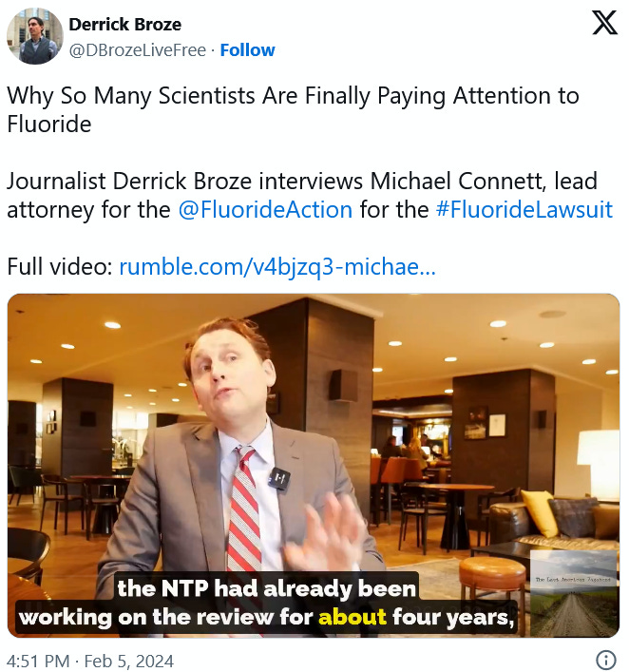Click the X logo icon
Image resolution: width=629 pixels, height=672 pixels.
[x=604, y=23]
